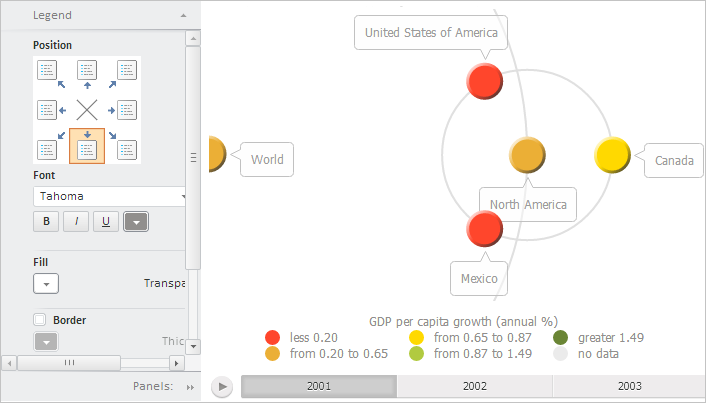The width and height of the screenshot is (706, 403).
Task: Open the font color picker
Action: pos(136,221)
